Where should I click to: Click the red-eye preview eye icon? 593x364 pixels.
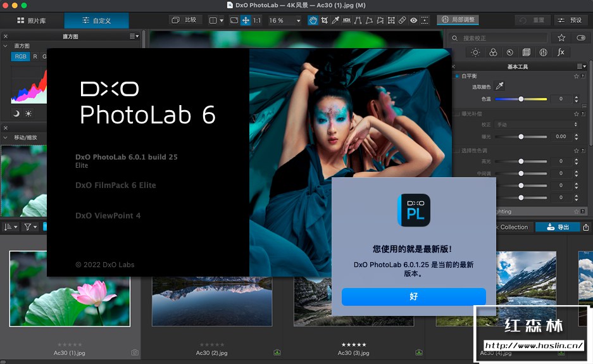413,20
